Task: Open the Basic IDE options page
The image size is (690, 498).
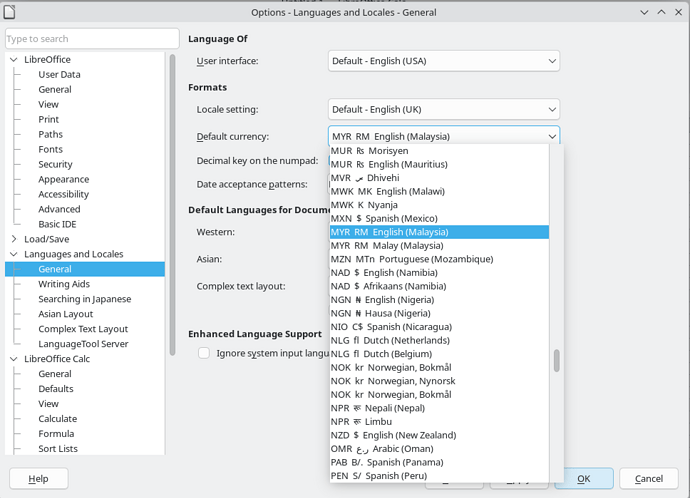Action: [x=57, y=224]
